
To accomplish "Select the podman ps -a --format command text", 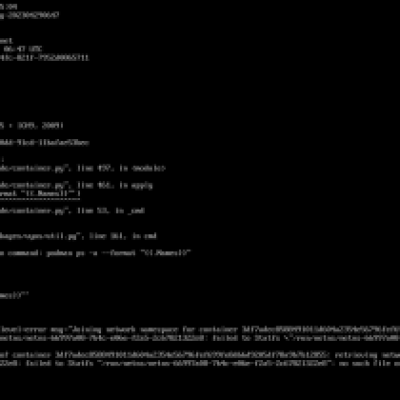I will coord(118,253).
